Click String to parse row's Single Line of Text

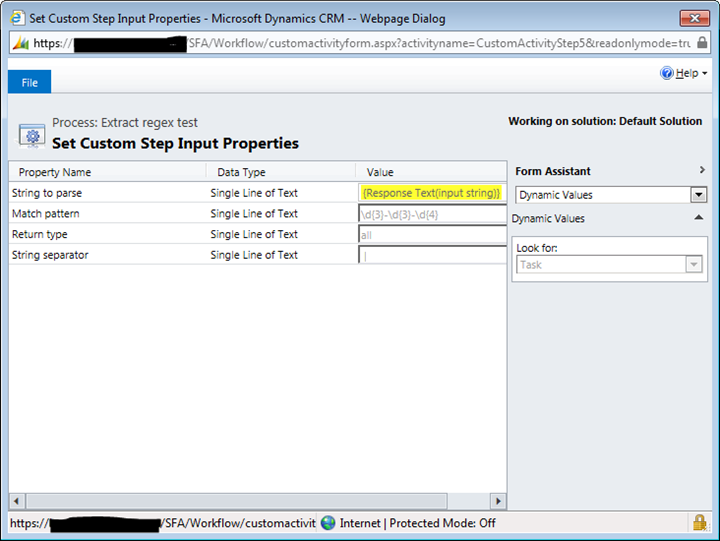[x=254, y=193]
